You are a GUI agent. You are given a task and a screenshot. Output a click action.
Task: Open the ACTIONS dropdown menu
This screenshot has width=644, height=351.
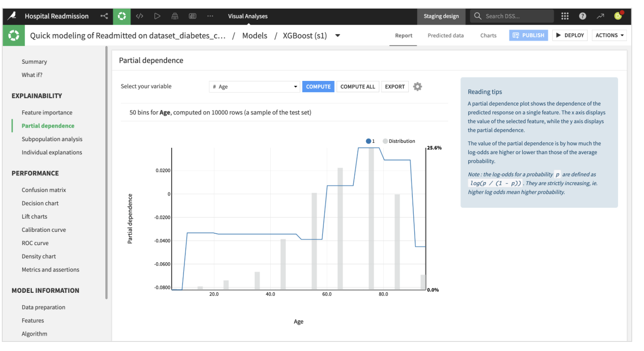pos(609,35)
